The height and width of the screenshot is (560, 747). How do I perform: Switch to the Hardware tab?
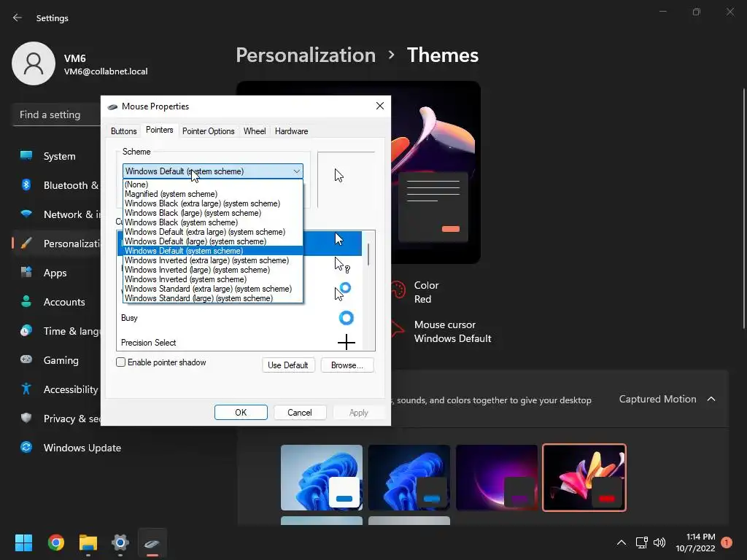pos(291,131)
